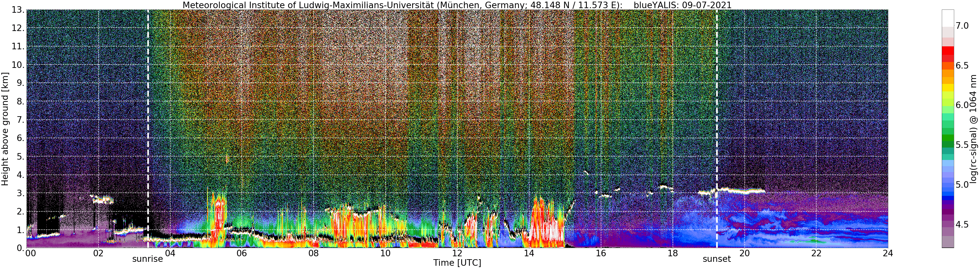This screenshot has height=269, width=980.
Task: Select the '9.' height axis tick label
Action: coord(20,83)
